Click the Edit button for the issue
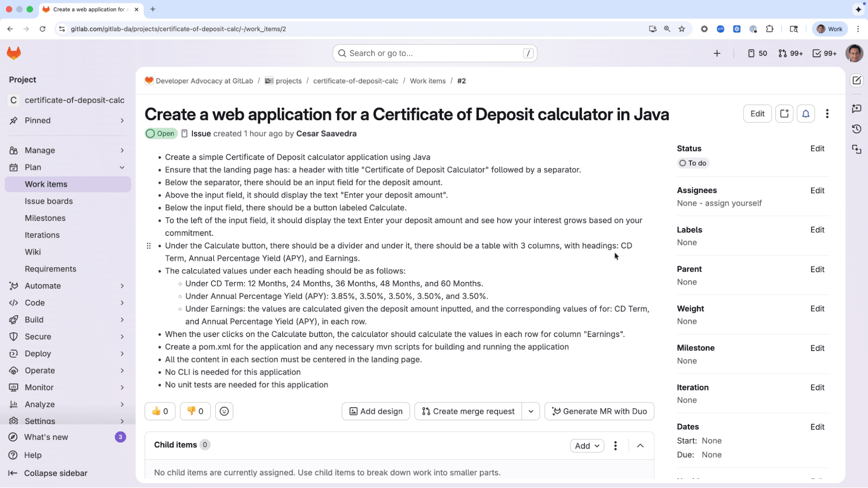The width and height of the screenshot is (868, 488). (x=757, y=113)
